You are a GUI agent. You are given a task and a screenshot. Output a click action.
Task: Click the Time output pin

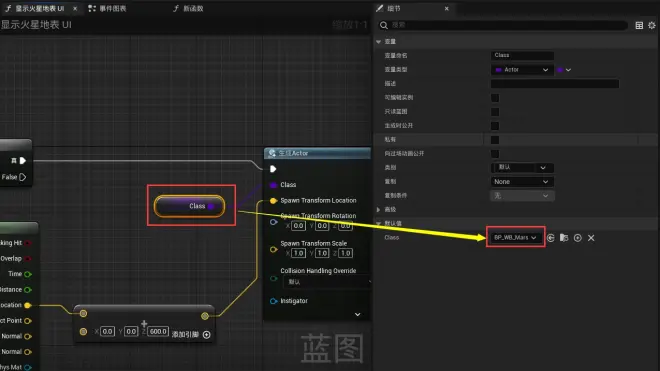pyautogui.click(x=28, y=274)
